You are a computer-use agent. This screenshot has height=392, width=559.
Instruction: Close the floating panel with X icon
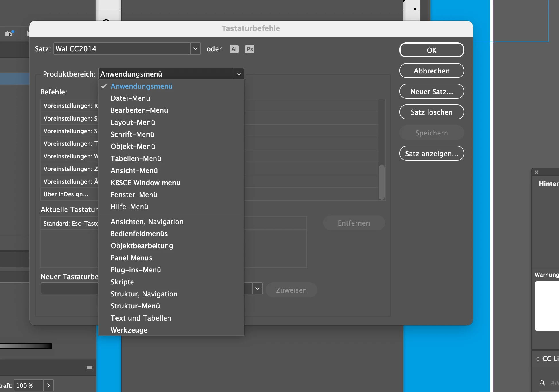pyautogui.click(x=537, y=172)
